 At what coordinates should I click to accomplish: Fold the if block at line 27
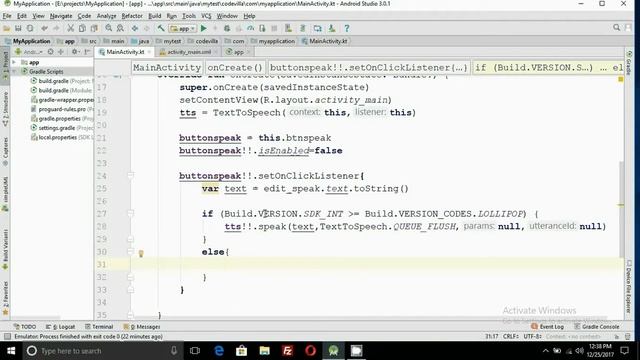click(131, 213)
